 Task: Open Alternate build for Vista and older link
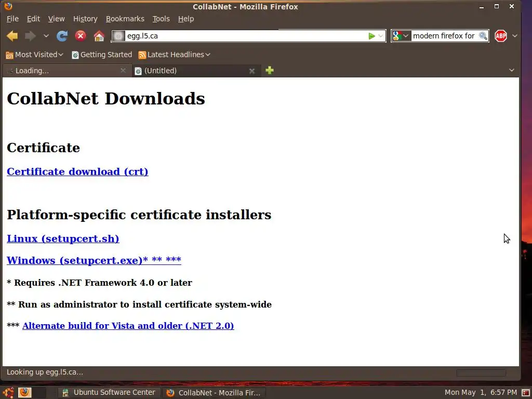pos(128,326)
